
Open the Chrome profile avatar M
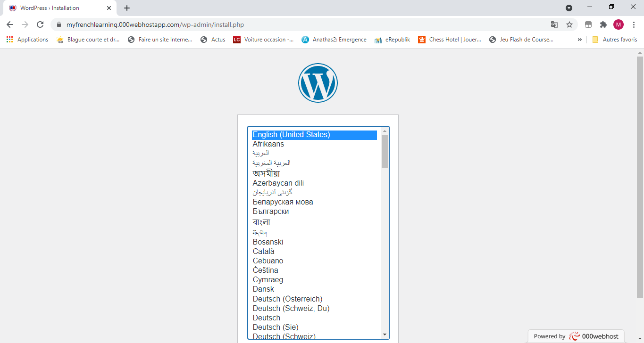click(619, 24)
